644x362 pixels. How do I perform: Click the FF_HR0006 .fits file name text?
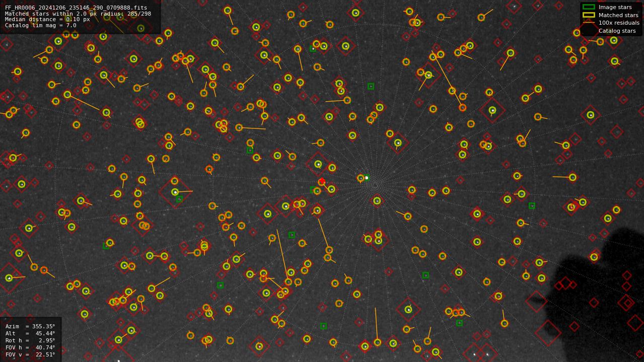point(76,8)
